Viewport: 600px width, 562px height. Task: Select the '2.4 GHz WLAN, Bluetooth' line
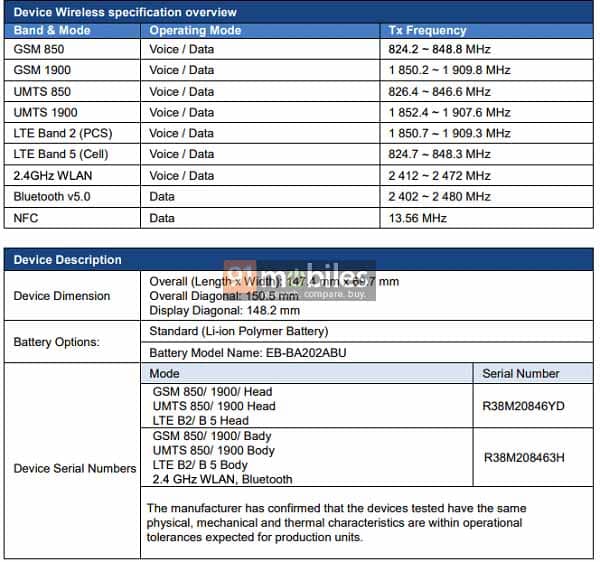222,479
